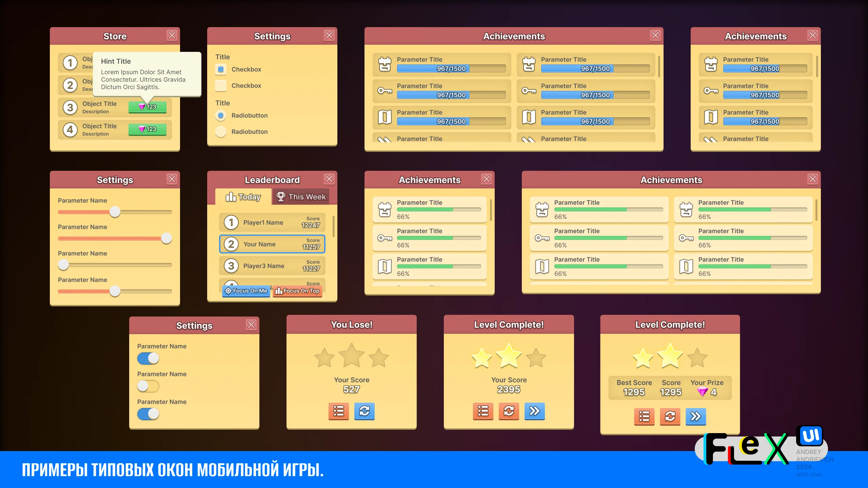Click the gem price button for store item 4
This screenshot has height=488, width=868.
[147, 129]
